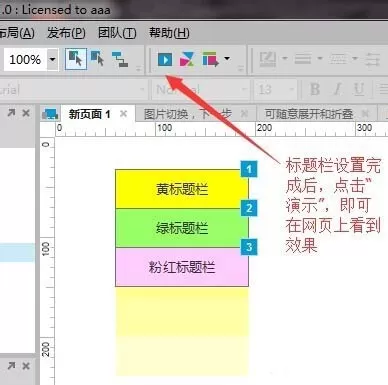Pop out the lower left panel

(x=11, y=366)
